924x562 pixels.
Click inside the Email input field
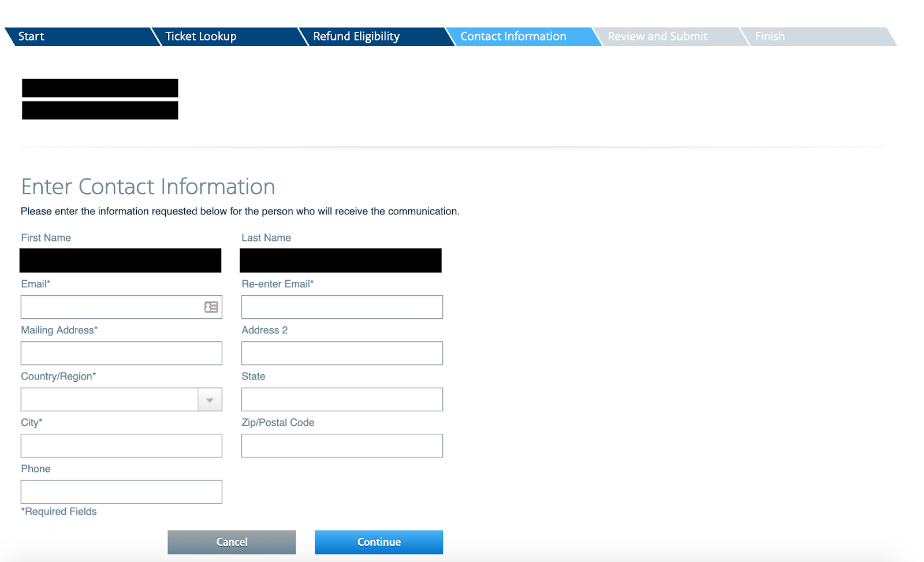point(110,307)
